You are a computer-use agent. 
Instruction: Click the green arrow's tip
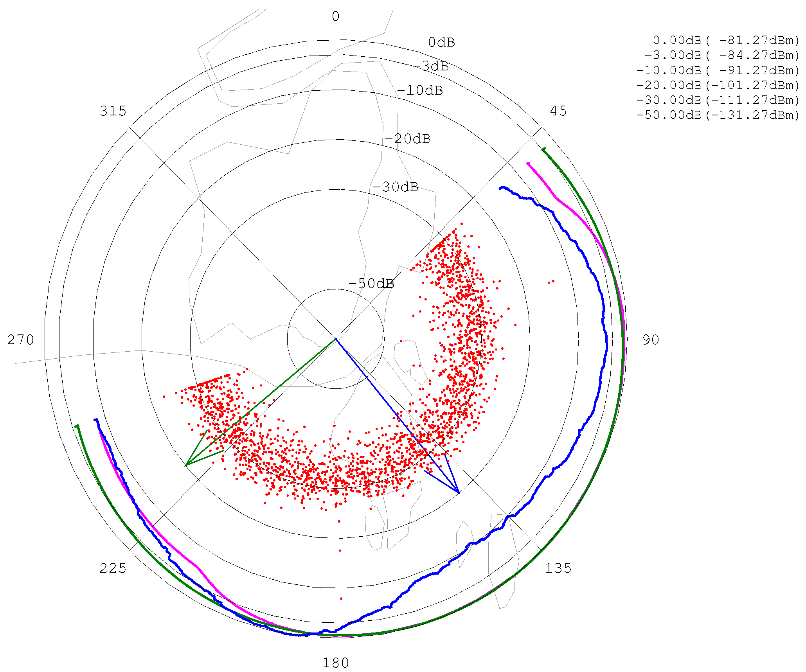(185, 465)
